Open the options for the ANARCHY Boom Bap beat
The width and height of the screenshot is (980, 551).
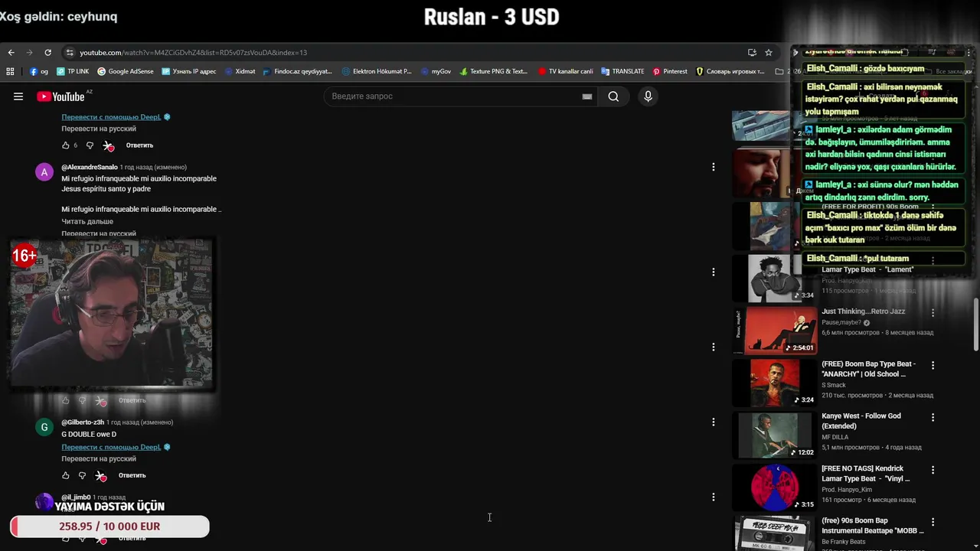tap(933, 366)
